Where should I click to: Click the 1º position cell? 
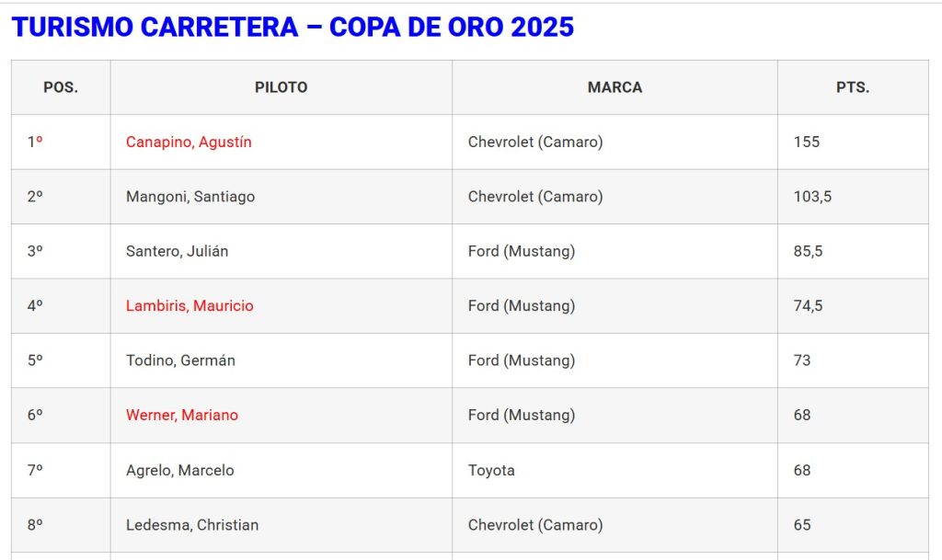pyautogui.click(x=35, y=143)
